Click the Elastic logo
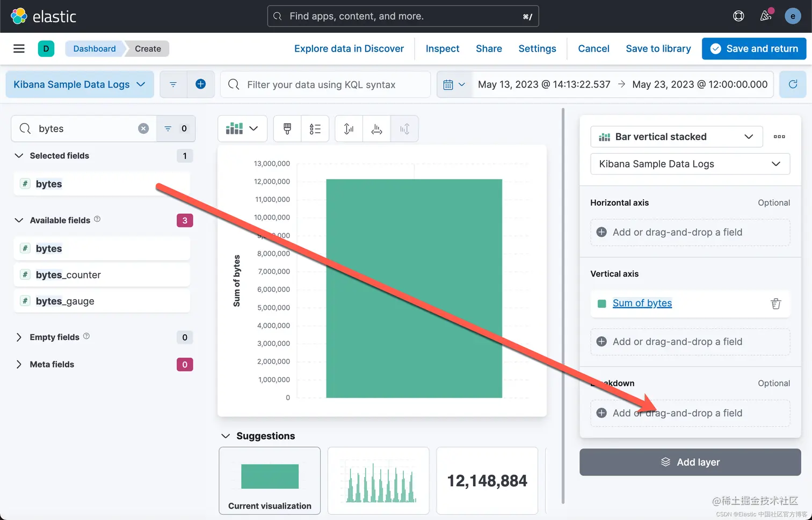 coord(44,16)
